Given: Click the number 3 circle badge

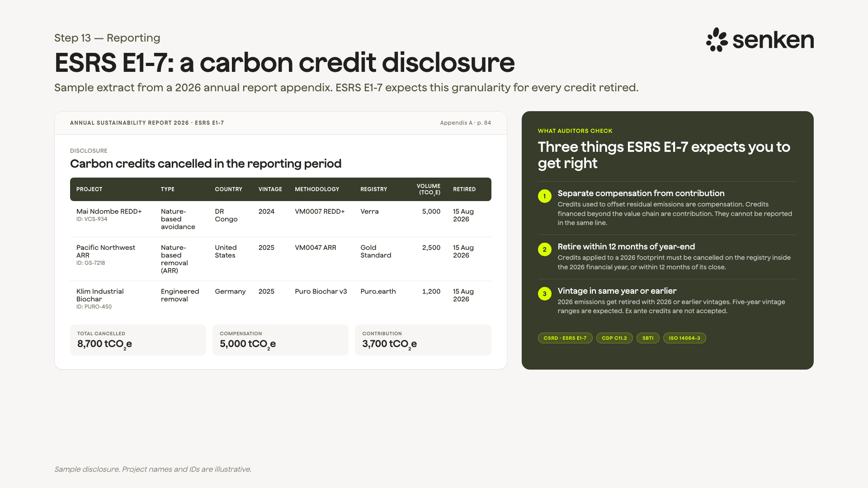Looking at the screenshot, I should point(545,294).
